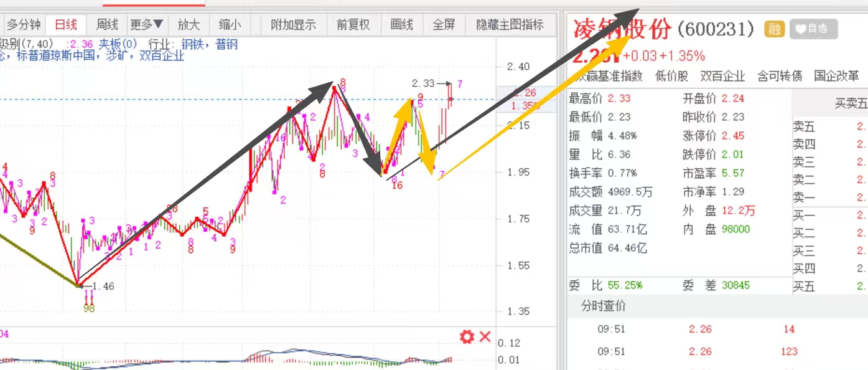This screenshot has height=370, width=868.
Task: Click the 内盘 98000 value
Action: point(736,229)
